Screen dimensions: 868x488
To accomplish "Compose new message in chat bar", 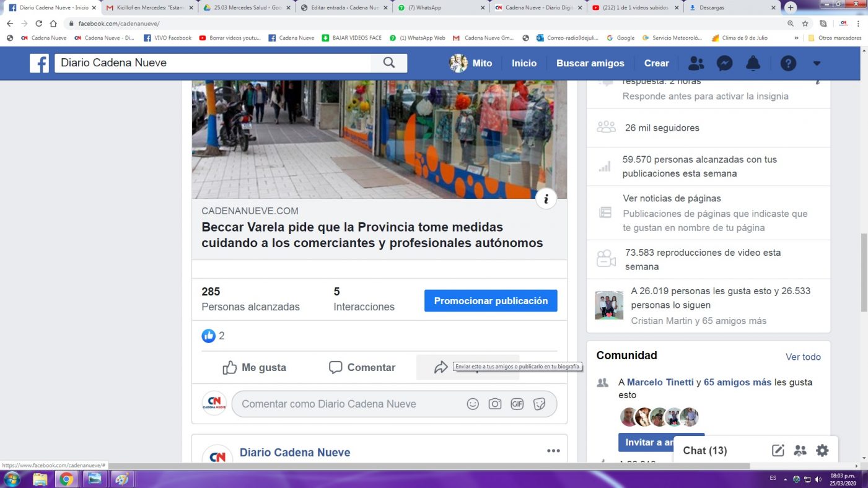I will (778, 450).
